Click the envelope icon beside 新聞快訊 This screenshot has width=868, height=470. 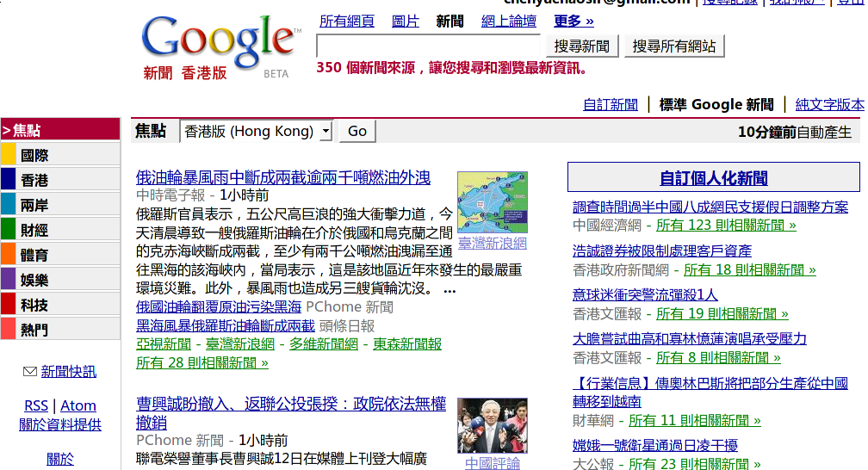pyautogui.click(x=30, y=372)
